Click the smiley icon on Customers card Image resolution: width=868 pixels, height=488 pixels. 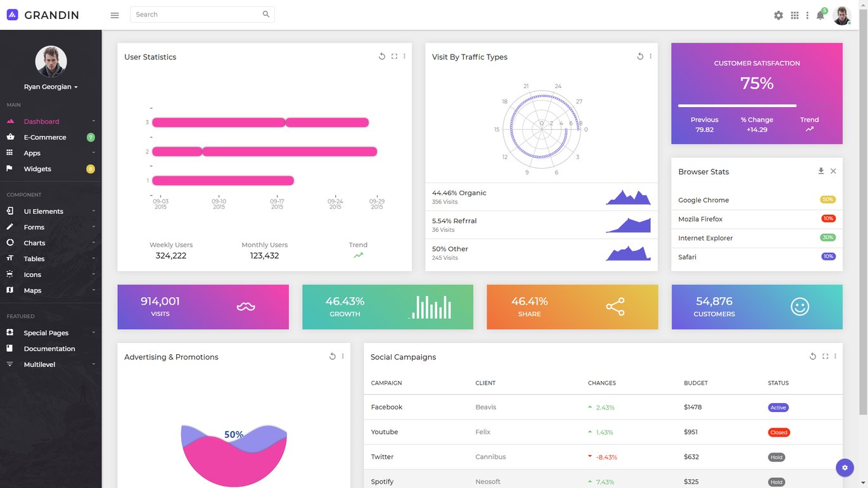click(800, 307)
